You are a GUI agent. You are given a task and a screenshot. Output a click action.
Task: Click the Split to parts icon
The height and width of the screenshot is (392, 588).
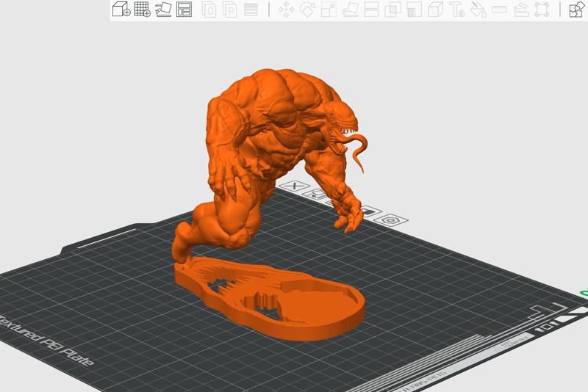coord(230,10)
